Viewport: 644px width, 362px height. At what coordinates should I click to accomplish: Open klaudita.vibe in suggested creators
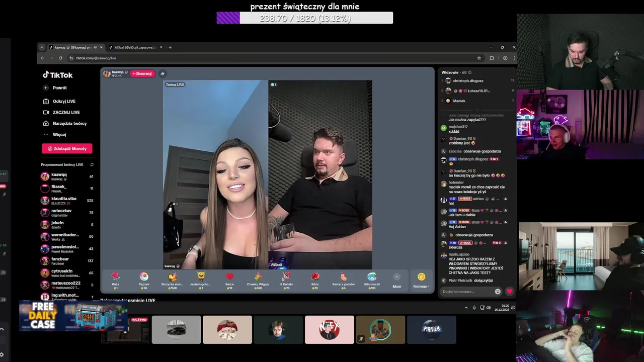click(67, 201)
